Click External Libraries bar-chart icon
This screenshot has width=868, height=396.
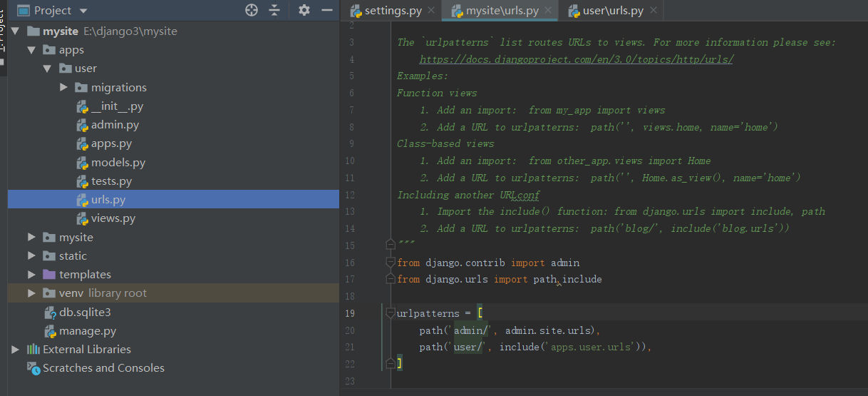pos(33,349)
